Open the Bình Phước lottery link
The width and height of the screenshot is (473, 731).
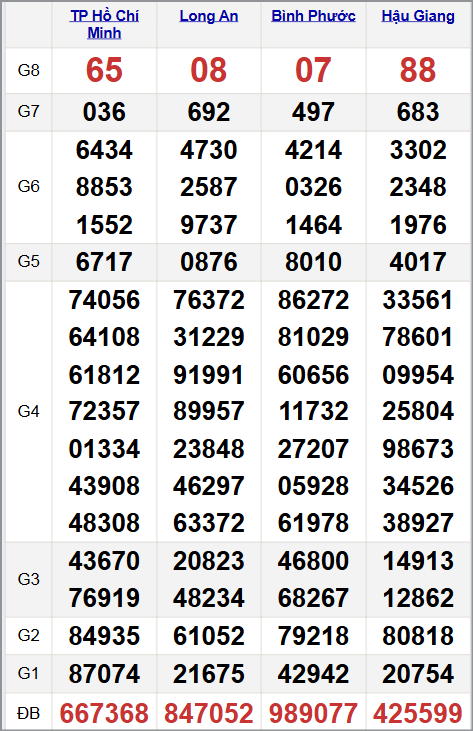(313, 16)
